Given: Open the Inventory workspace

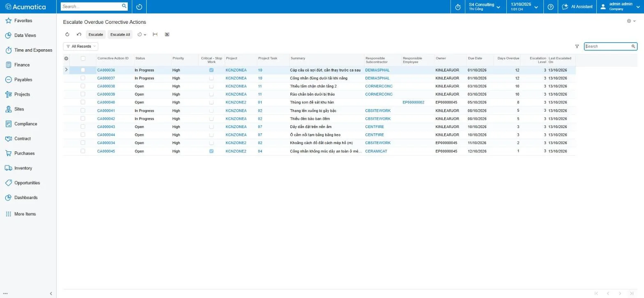Looking at the screenshot, I should 18,168.
